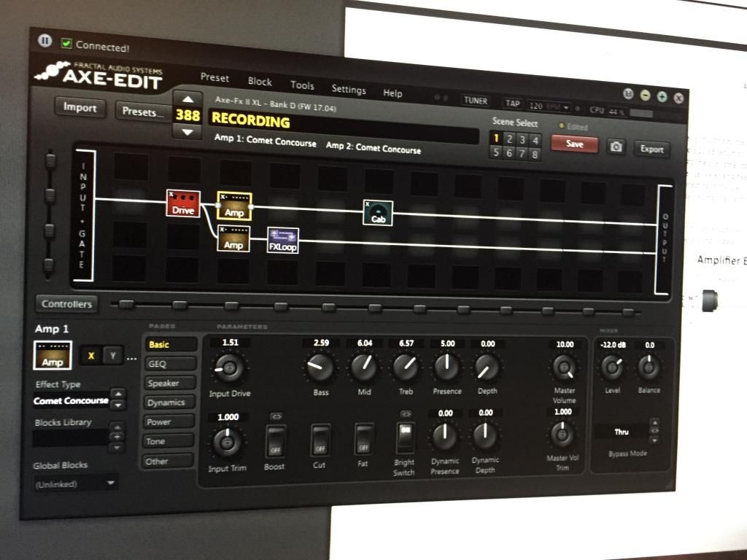Viewport: 747px width, 560px height.
Task: Switch to the Speaker page
Action: coord(170,383)
